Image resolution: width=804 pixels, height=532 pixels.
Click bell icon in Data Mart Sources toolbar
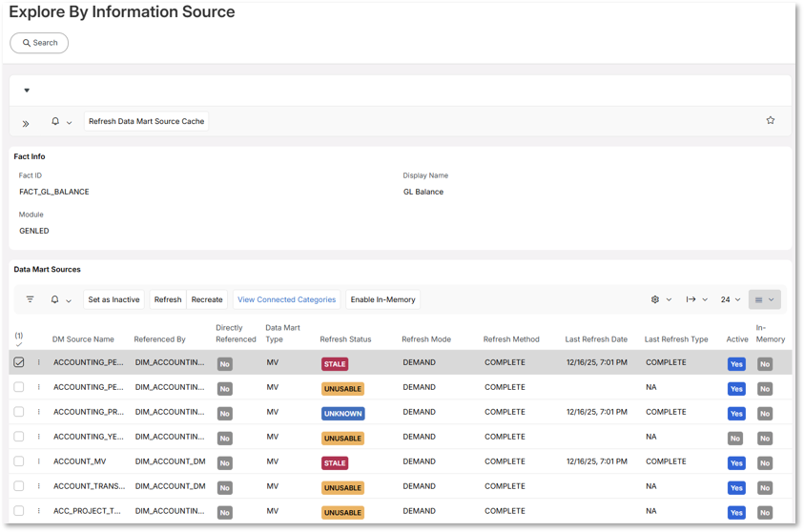point(55,299)
